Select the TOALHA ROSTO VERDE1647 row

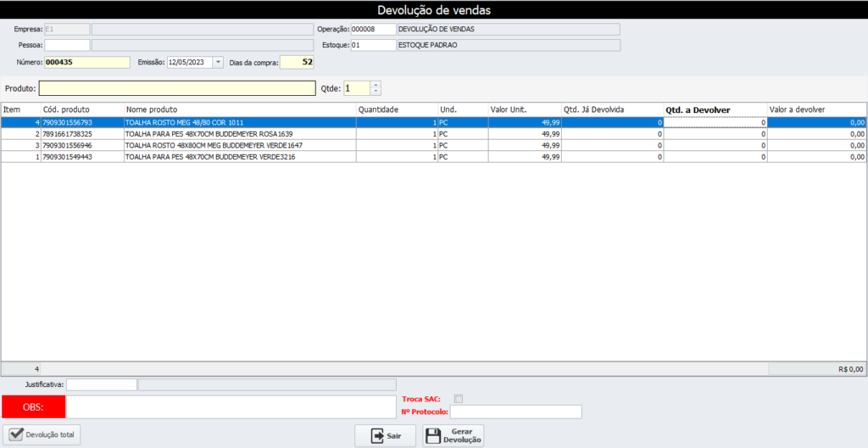click(239, 145)
